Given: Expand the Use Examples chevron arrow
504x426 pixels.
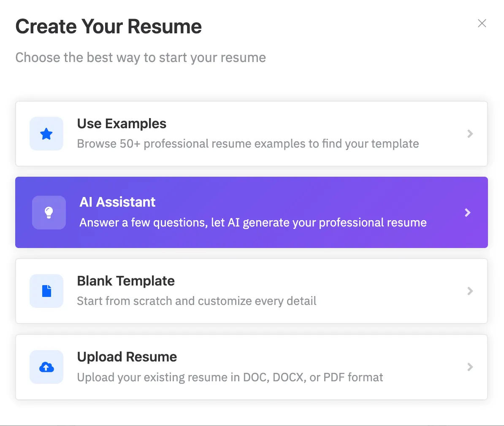Looking at the screenshot, I should pyautogui.click(x=470, y=134).
